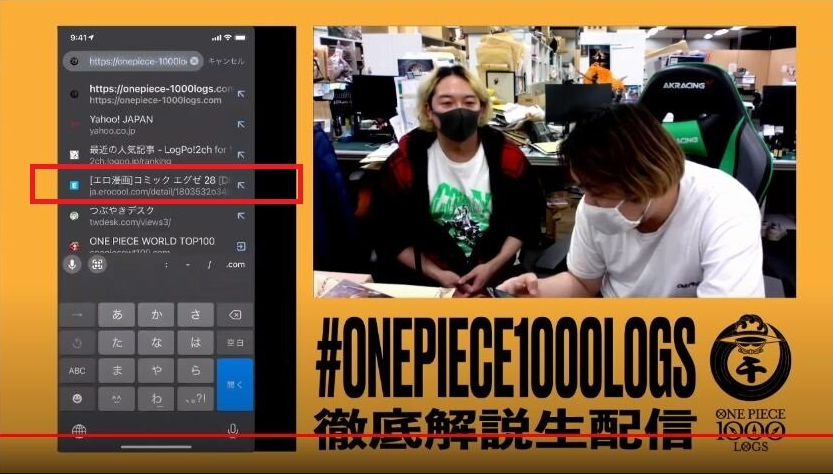Click inside the URL address field
The height and width of the screenshot is (474, 833).
pos(135,61)
